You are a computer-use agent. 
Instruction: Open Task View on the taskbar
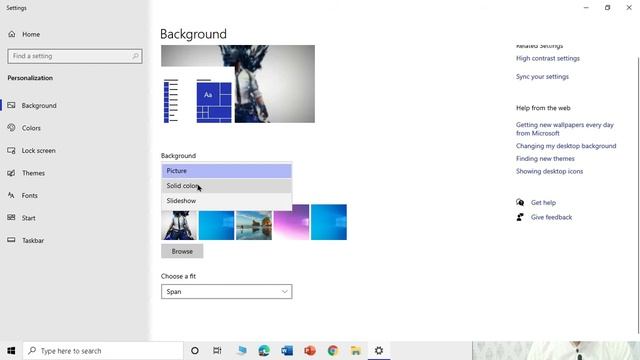pyautogui.click(x=217, y=351)
